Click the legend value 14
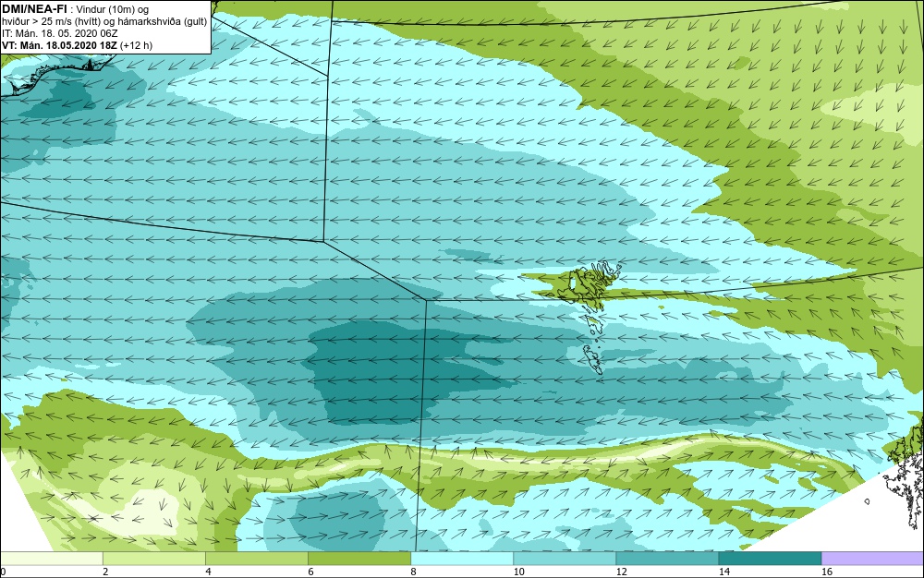Image resolution: width=924 pixels, height=578 pixels. (723, 572)
